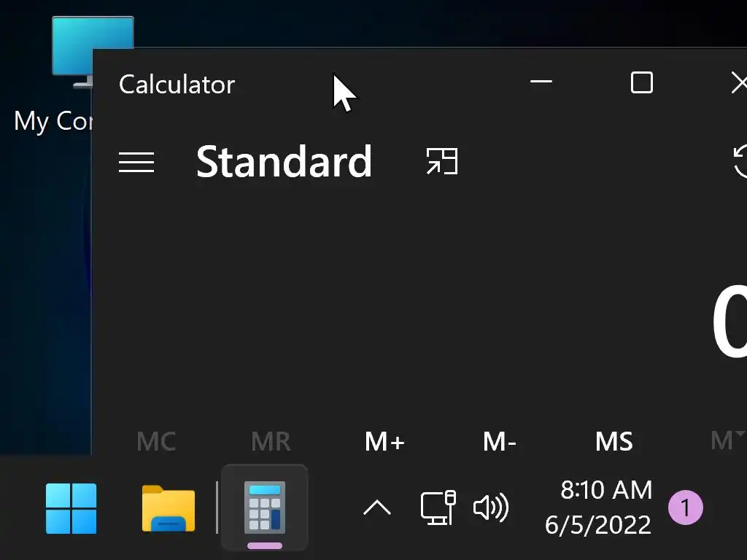747x560 pixels.
Task: Open the Calculator navigation hamburger menu
Action: pyautogui.click(x=136, y=162)
